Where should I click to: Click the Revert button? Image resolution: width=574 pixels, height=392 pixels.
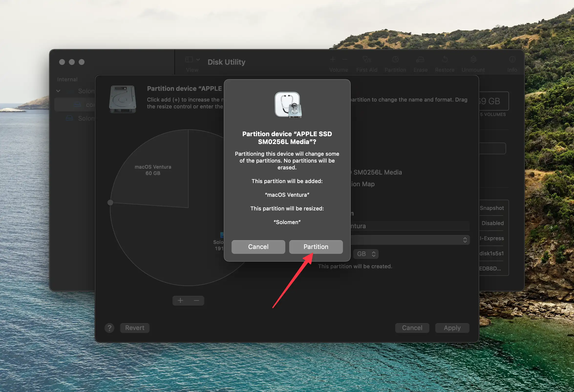[x=135, y=328]
